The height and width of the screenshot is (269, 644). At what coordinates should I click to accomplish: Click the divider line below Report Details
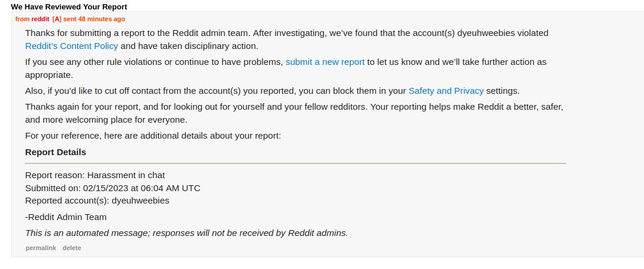point(295,163)
